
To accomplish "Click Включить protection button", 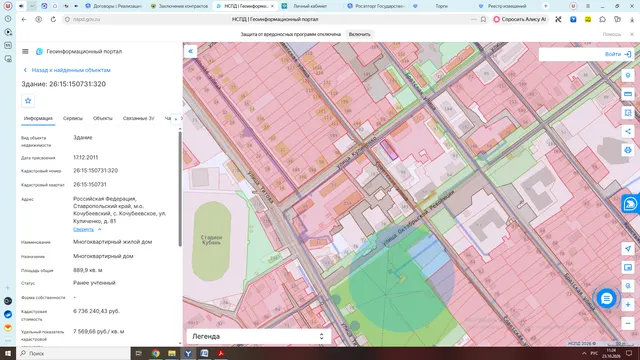I will pyautogui.click(x=360, y=34).
